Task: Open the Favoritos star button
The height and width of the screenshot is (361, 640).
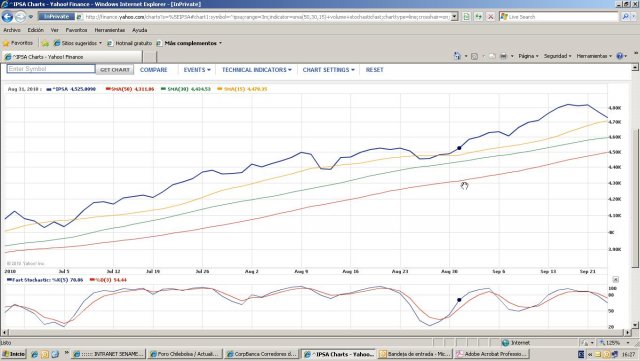Action: pos(18,43)
